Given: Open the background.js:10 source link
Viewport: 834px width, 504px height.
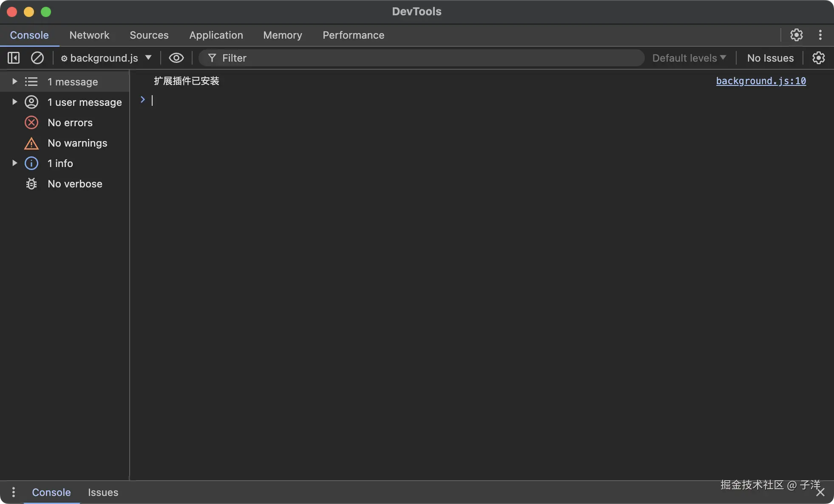Looking at the screenshot, I should point(760,81).
